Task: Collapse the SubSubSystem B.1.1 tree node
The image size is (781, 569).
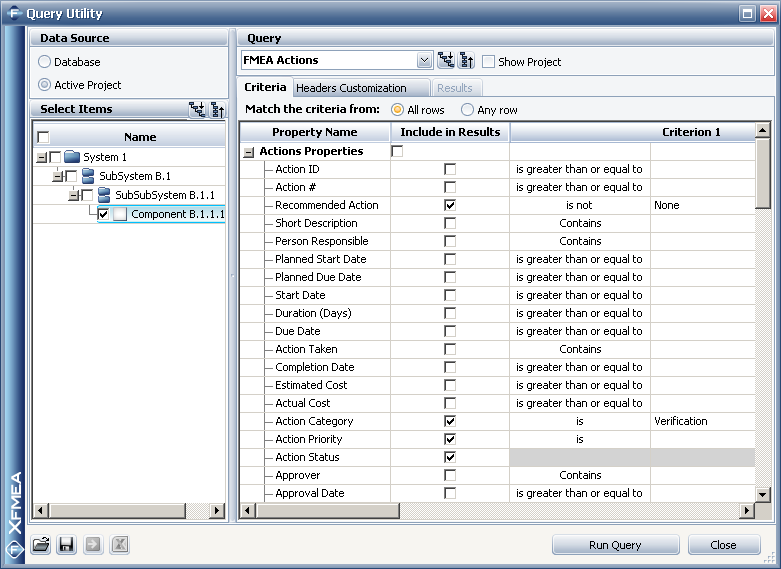Action: 73,195
